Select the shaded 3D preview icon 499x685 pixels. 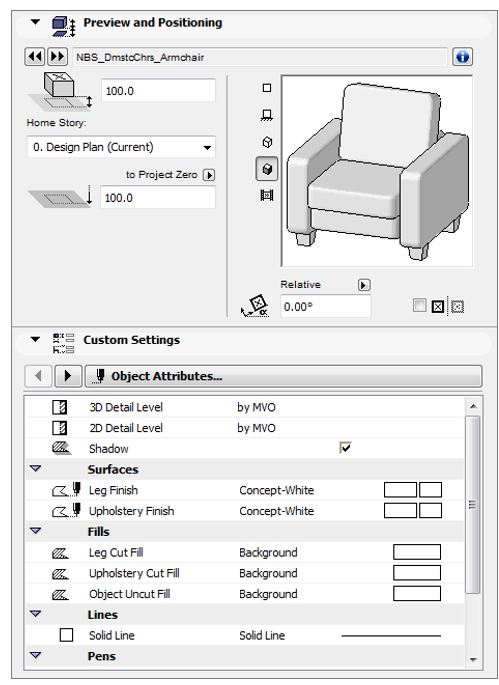coord(267,169)
